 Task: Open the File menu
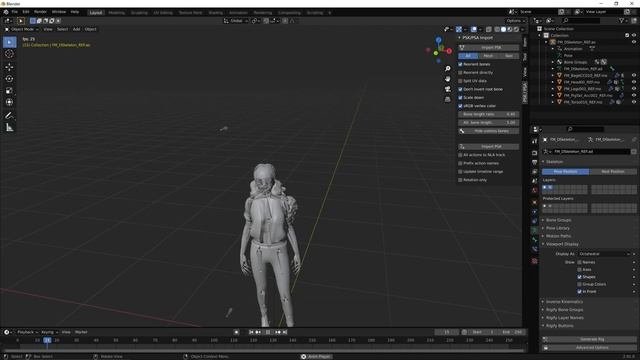point(15,12)
